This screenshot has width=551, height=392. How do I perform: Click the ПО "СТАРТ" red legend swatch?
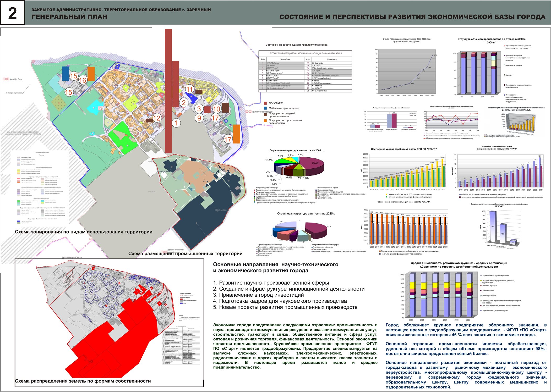point(265,103)
